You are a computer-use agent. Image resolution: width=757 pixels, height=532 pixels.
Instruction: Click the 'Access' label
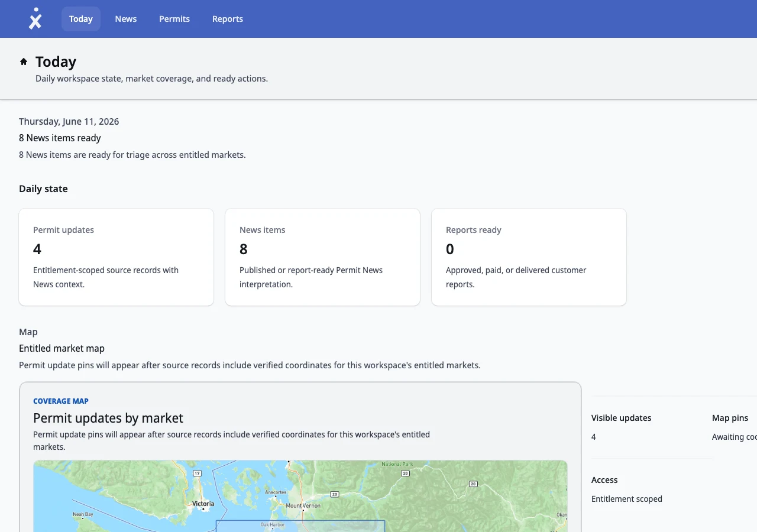pyautogui.click(x=604, y=480)
